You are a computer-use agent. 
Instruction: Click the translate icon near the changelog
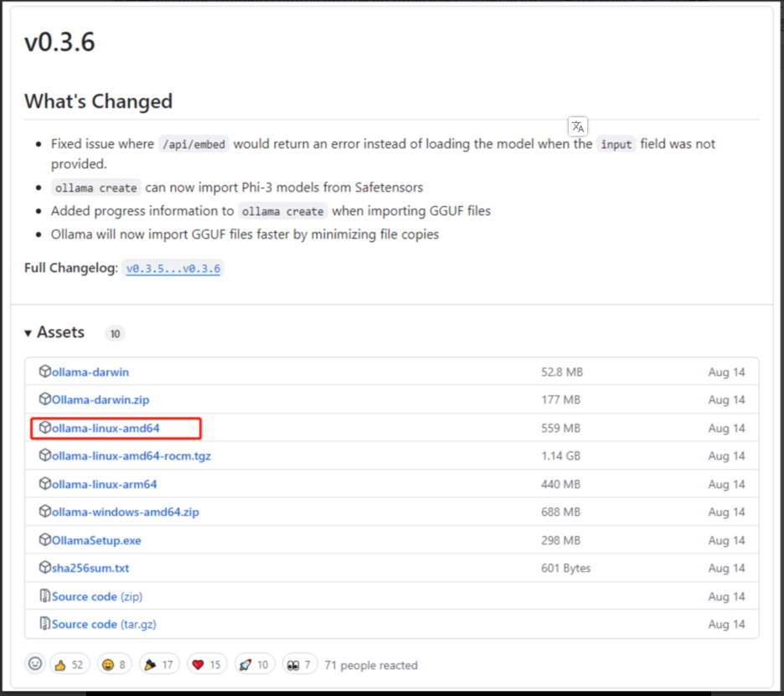click(x=577, y=126)
